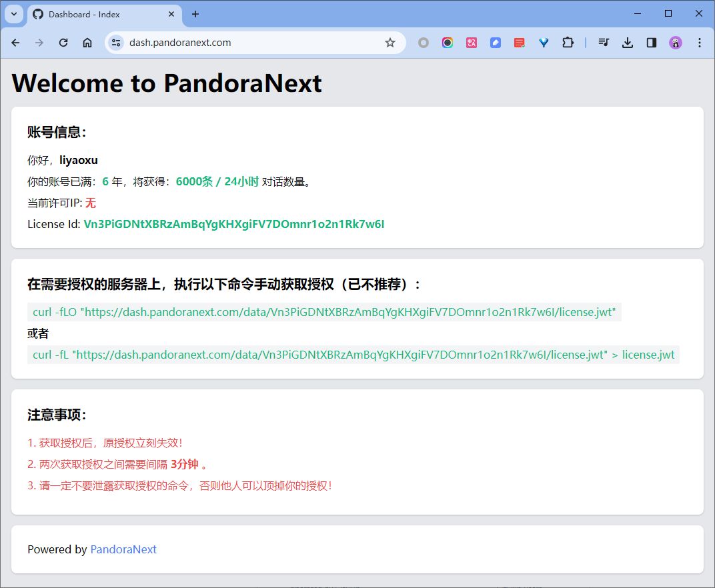Toggle the browser side panel

tap(652, 43)
